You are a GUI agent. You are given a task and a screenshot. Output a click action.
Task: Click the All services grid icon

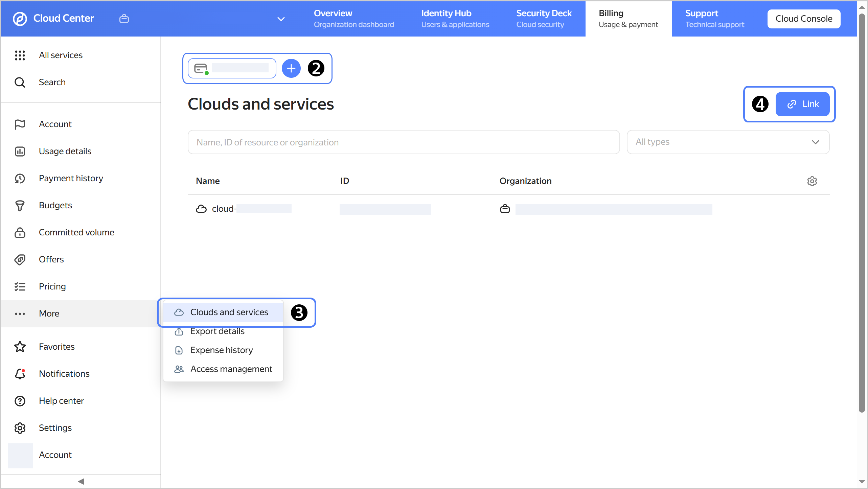(x=20, y=55)
